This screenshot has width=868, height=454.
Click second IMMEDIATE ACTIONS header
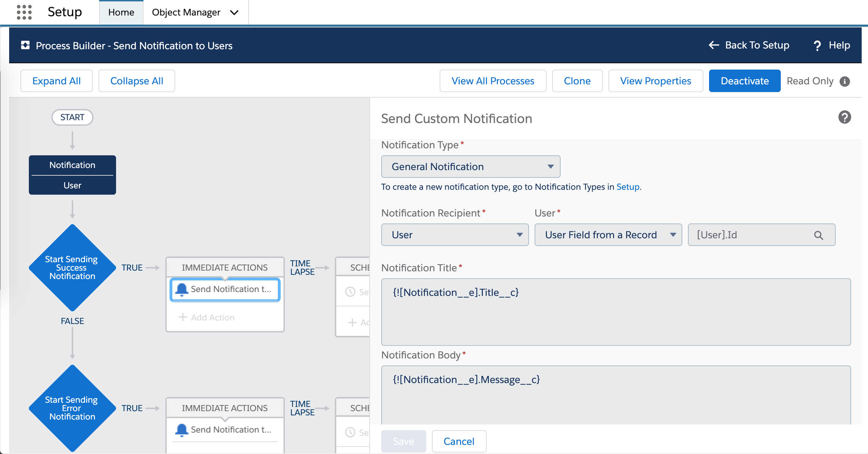[x=225, y=408]
